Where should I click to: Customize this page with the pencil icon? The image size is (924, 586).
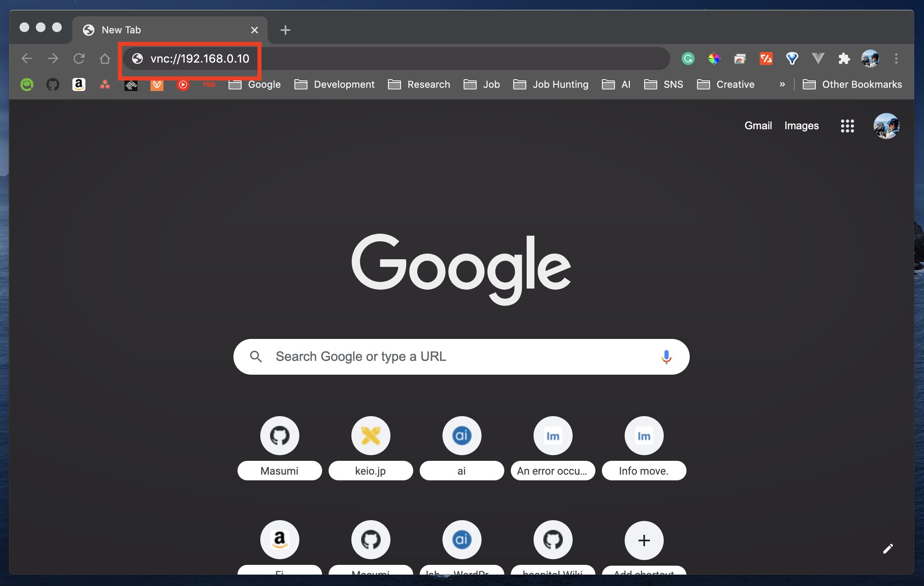tap(888, 549)
